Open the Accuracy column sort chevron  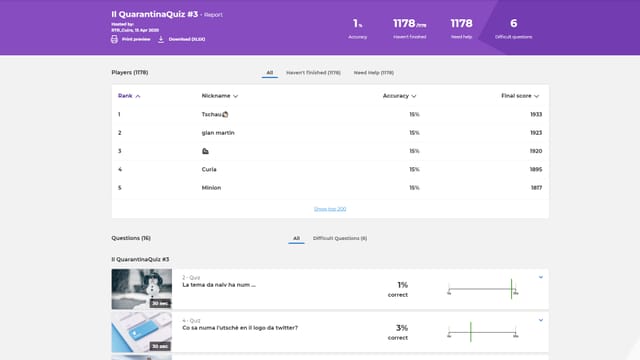[414, 96]
